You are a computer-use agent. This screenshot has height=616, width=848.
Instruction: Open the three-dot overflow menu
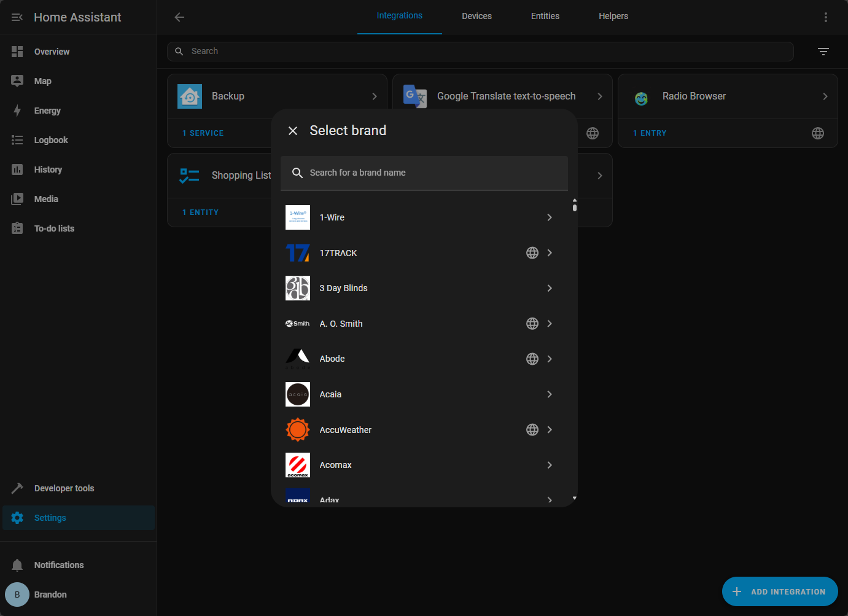pyautogui.click(x=825, y=17)
